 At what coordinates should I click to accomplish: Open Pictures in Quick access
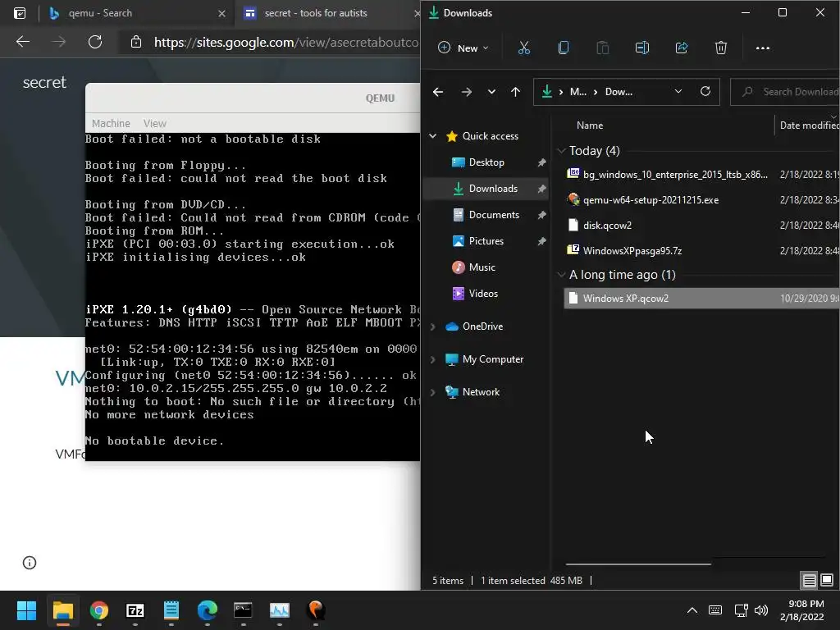point(486,241)
